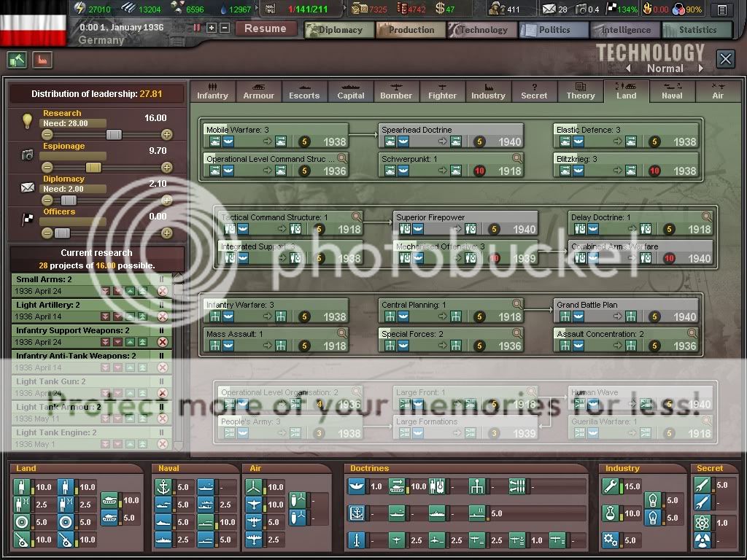
Task: Toggle pause on Light Artillery research
Action: point(161,305)
